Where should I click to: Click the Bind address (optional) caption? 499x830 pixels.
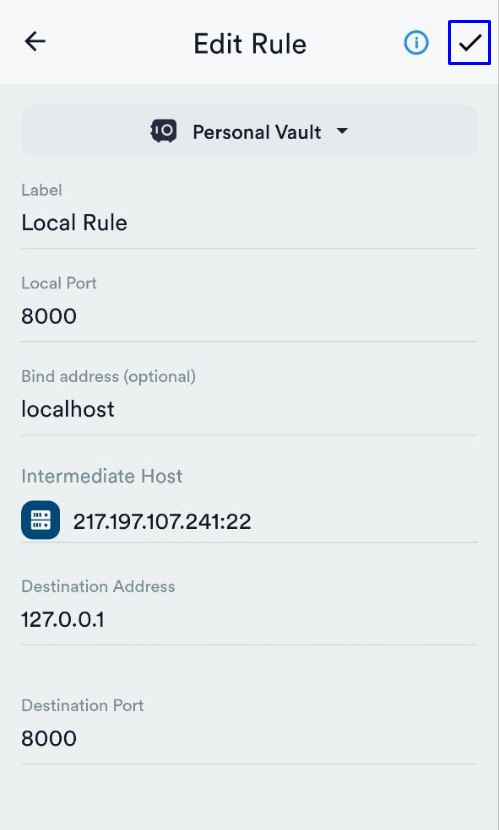(x=108, y=376)
